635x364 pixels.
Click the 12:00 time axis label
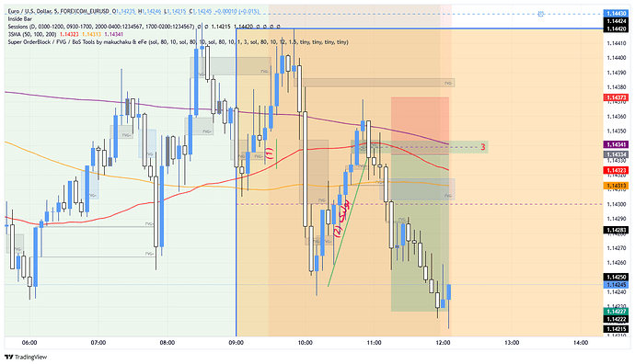coord(443,343)
